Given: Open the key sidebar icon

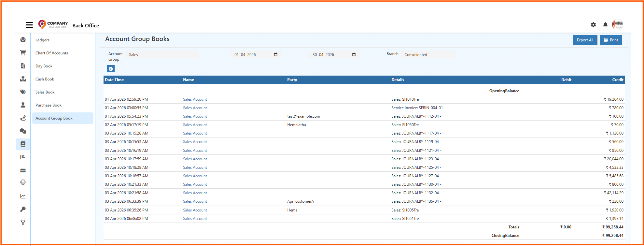Looking at the screenshot, I should (23, 209).
